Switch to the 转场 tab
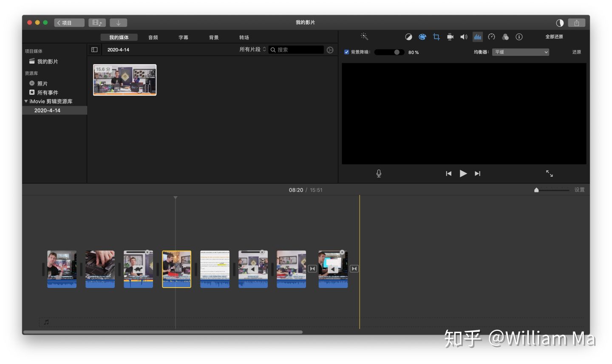 244,37
